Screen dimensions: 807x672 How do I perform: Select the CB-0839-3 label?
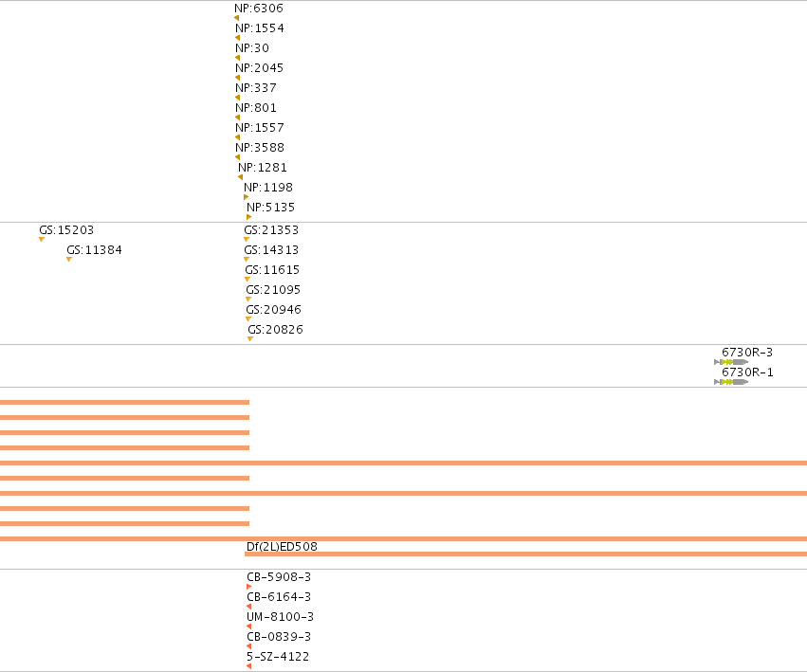coord(279,637)
